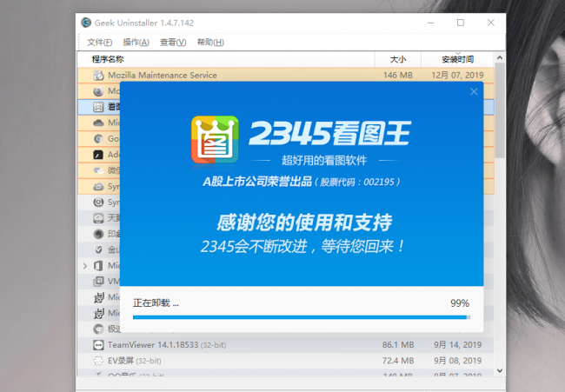Click the Google Chrome icon in Go row

pos(98,139)
